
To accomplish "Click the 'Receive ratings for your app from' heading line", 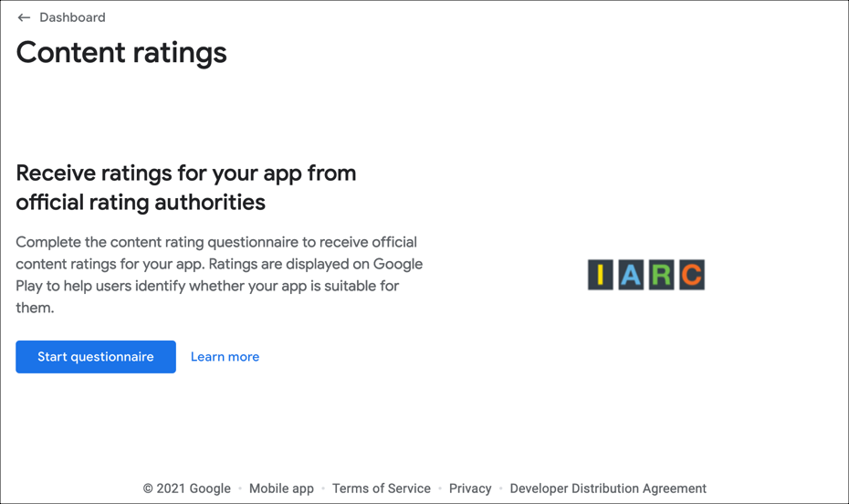I will pyautogui.click(x=186, y=173).
